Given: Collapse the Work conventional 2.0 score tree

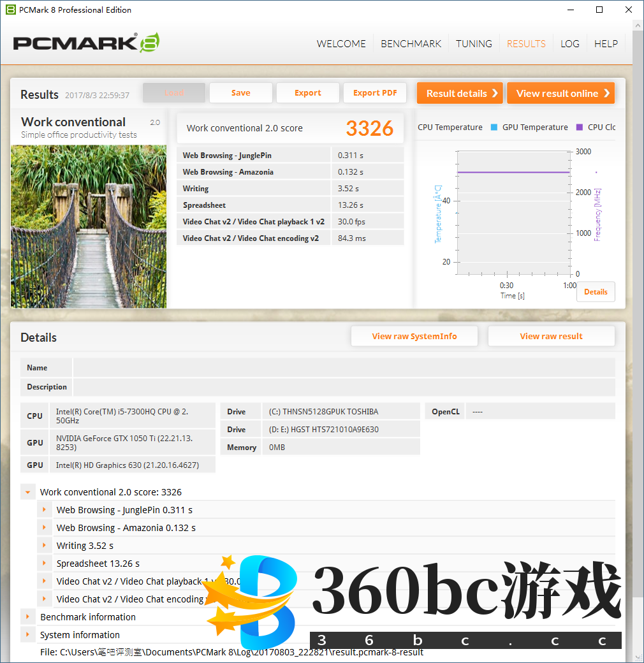Looking at the screenshot, I should [28, 492].
